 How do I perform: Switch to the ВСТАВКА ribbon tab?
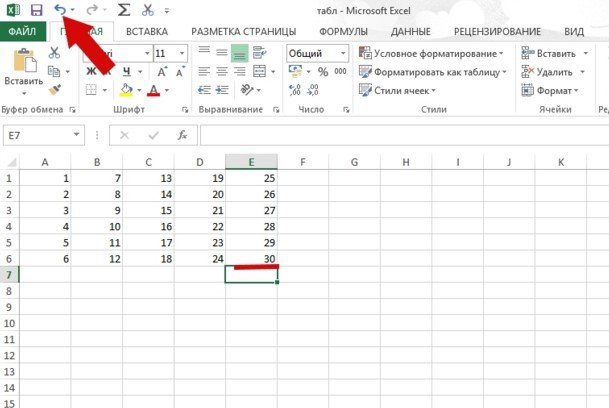pyautogui.click(x=147, y=31)
